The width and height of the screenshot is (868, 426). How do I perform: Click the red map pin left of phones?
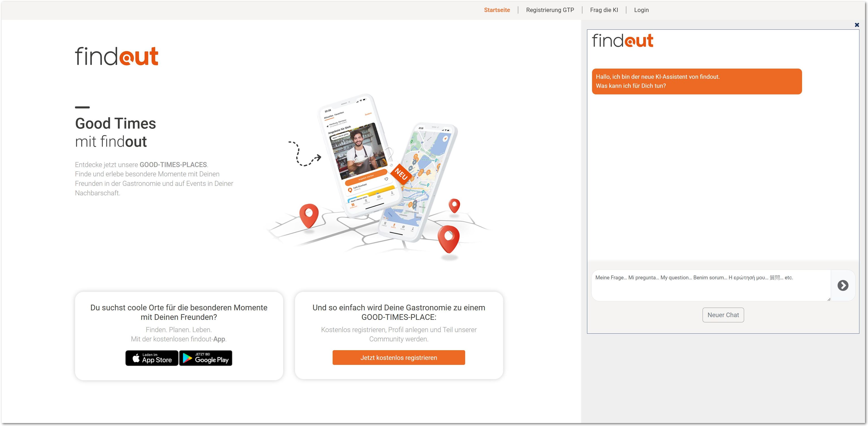click(x=309, y=216)
